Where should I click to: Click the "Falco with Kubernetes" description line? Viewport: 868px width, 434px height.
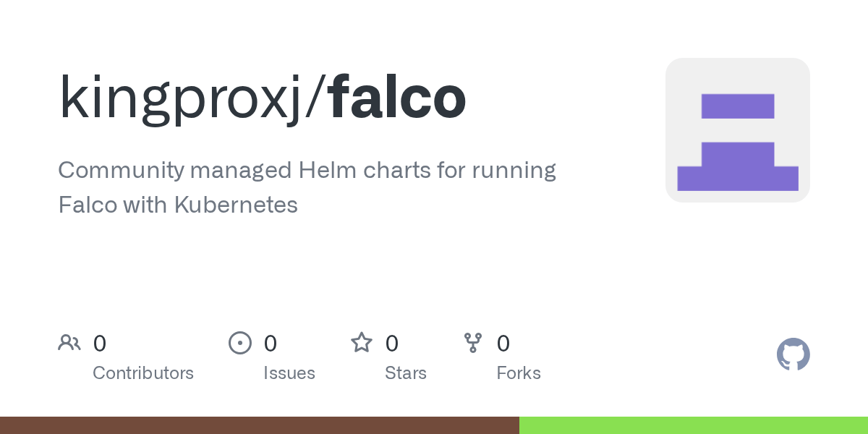tap(178, 205)
